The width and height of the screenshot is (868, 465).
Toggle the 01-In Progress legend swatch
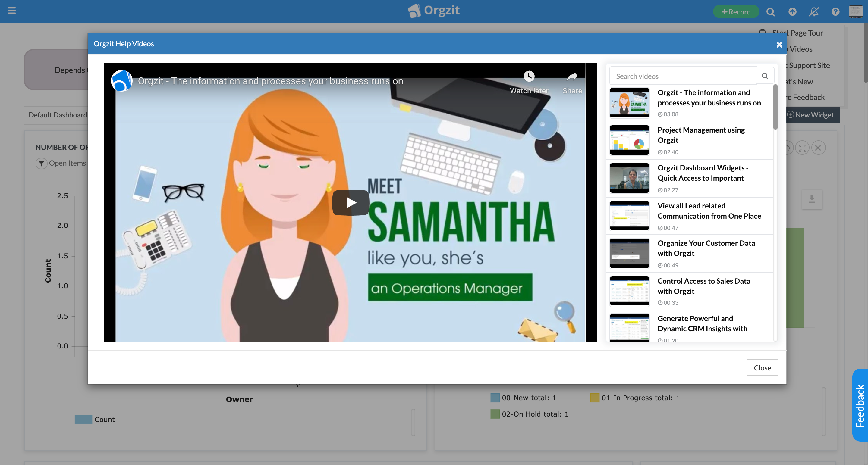[x=595, y=398]
